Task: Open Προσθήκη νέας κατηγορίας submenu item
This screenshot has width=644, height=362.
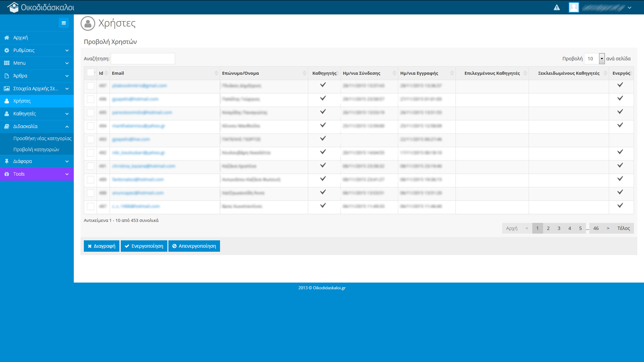Action: 43,138
